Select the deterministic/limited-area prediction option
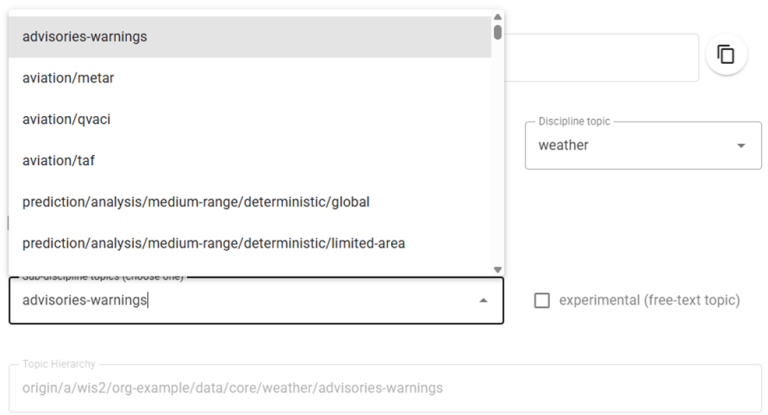The image size is (768, 415). click(213, 243)
